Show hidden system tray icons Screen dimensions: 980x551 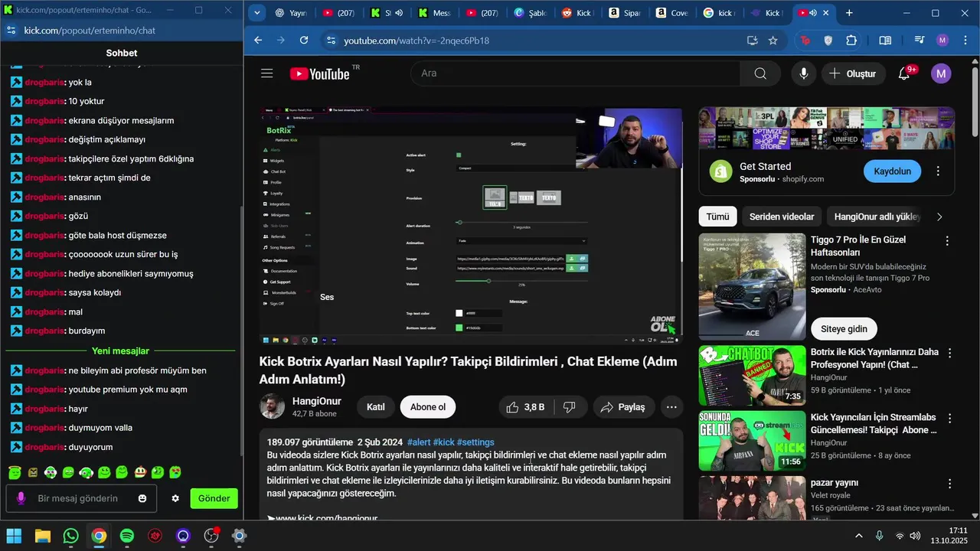[859, 536]
